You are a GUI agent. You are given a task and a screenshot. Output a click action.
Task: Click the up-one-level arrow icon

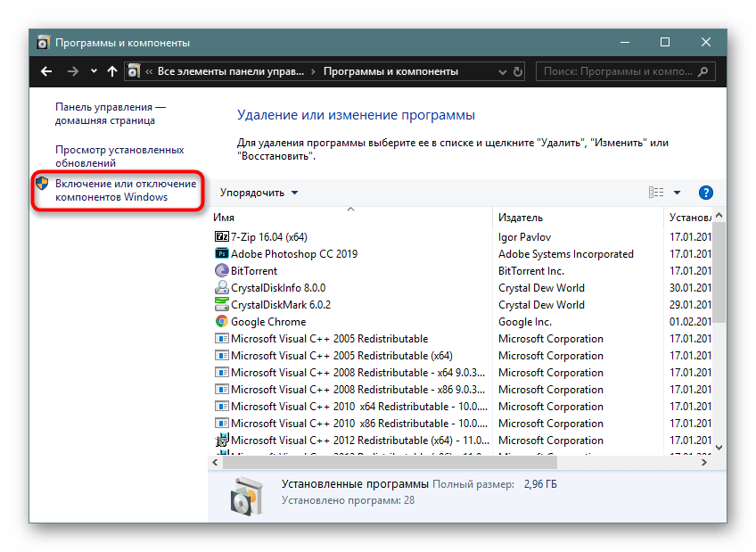111,71
